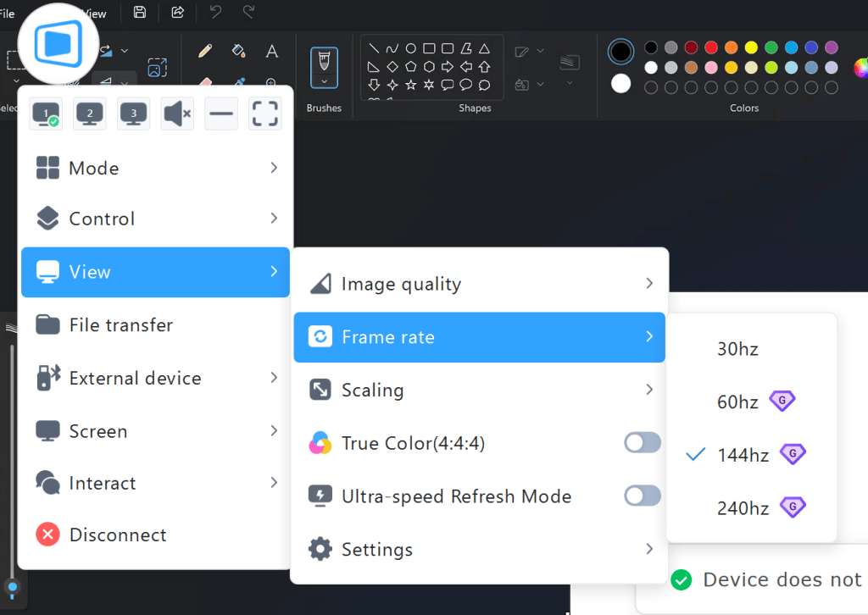Choose the yellow color swatch
Viewport: 868px width, 615px height.
click(751, 47)
